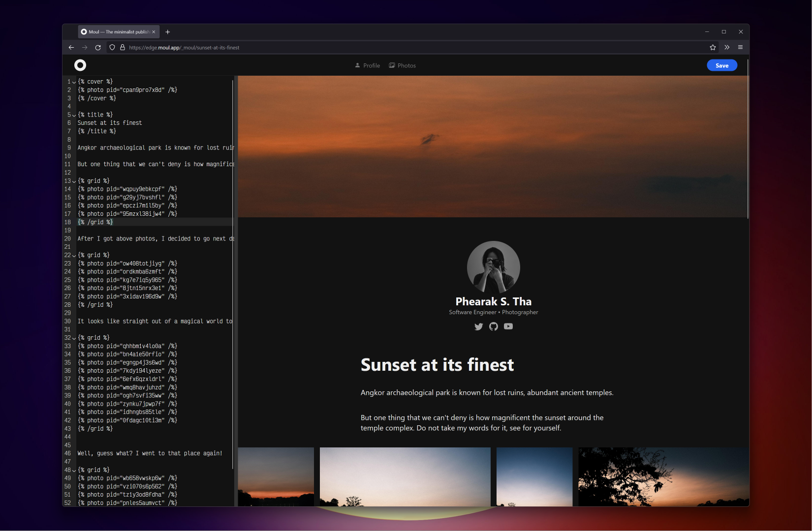Click the 'Software Engineer • Photographer' subtitle
The image size is (812, 531).
coord(494,312)
